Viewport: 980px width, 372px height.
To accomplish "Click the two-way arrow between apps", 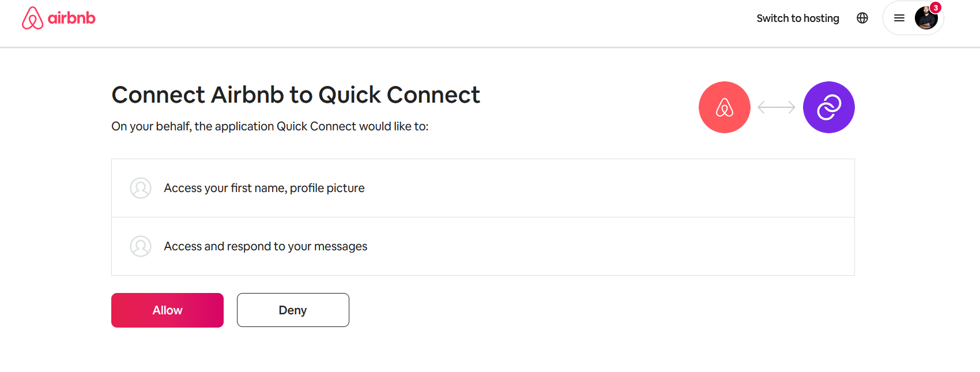I will [x=777, y=107].
